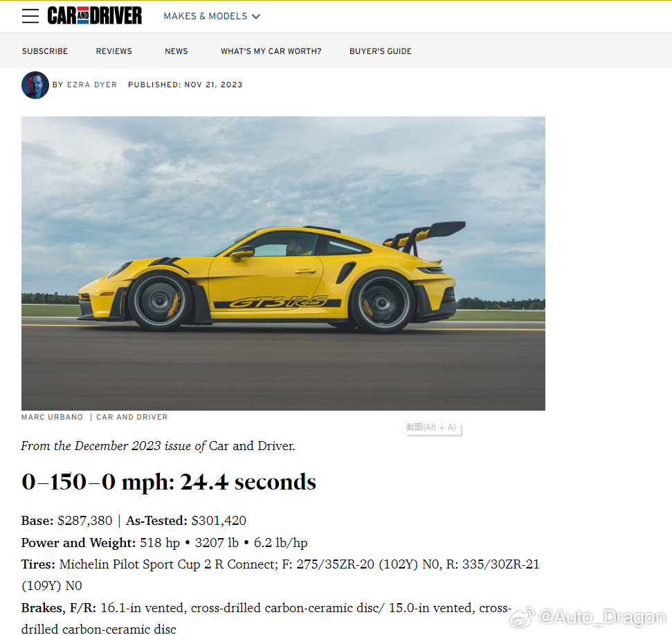Viewport: 672px width, 635px height.
Task: Open the Subscribe menu item
Action: 45,51
